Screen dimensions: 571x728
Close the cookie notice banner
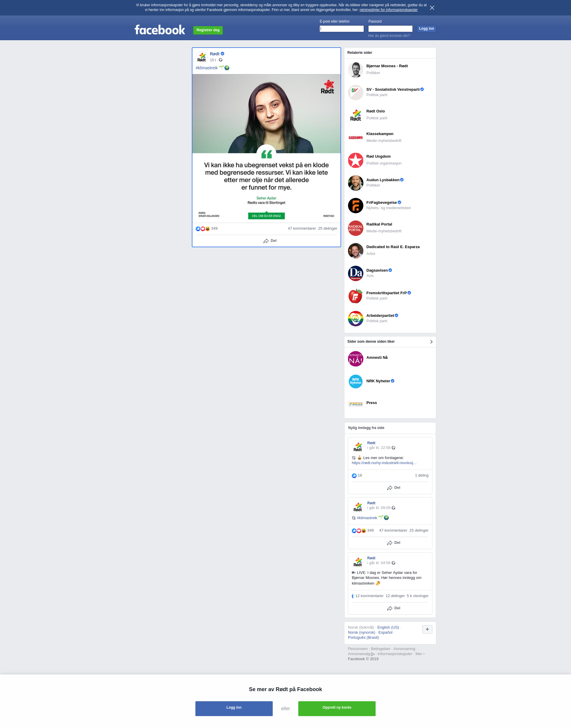click(432, 8)
